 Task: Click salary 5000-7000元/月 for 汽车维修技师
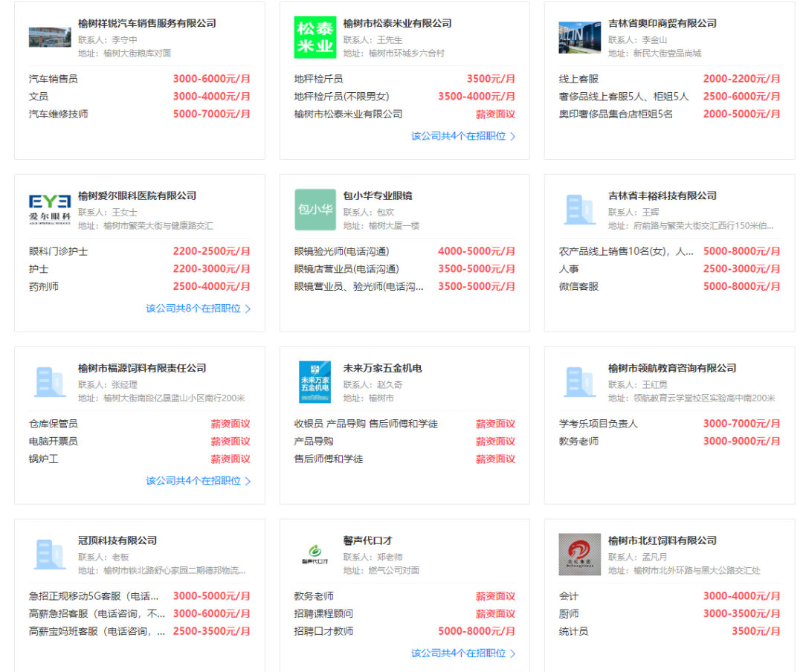tap(211, 114)
